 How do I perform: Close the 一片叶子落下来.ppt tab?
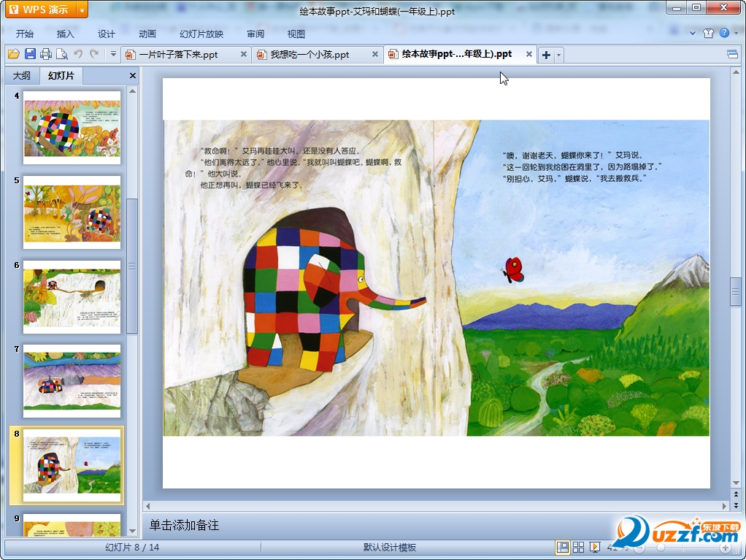[x=244, y=54]
